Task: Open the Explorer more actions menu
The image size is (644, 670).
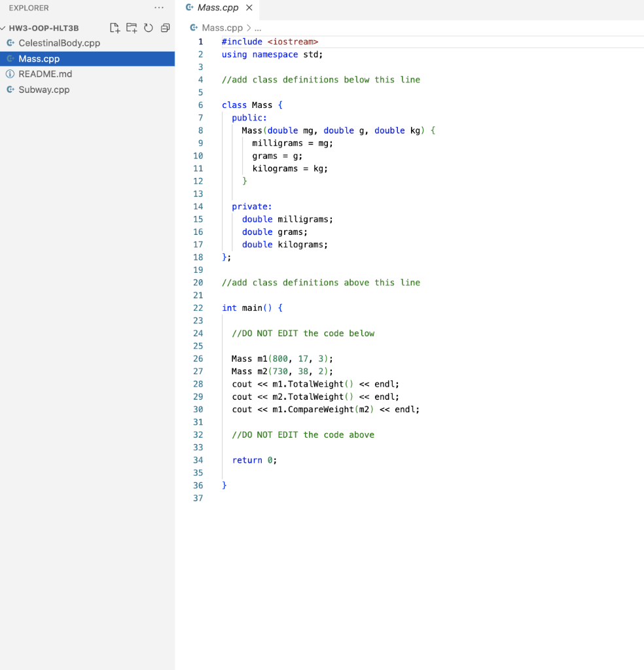Action: pyautogui.click(x=158, y=8)
